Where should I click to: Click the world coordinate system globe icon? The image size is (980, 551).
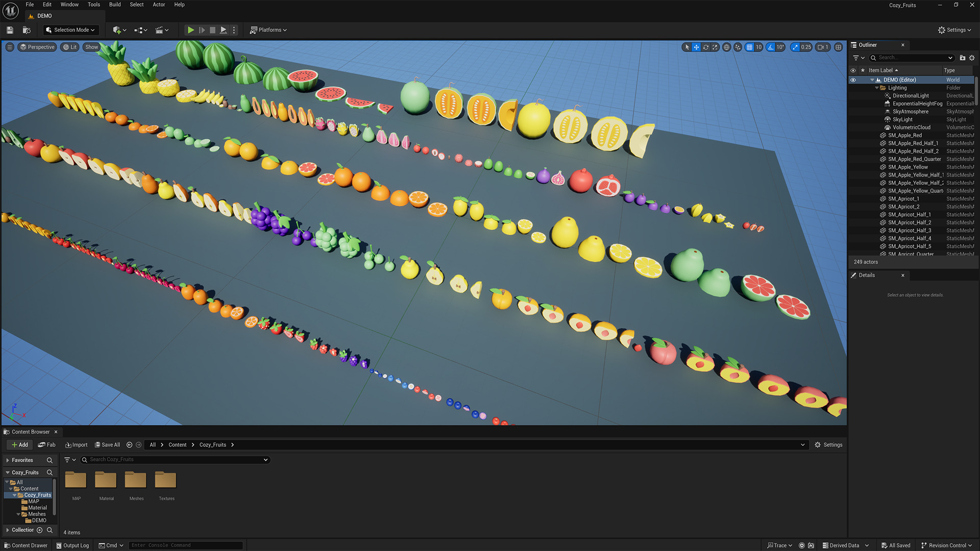[726, 47]
